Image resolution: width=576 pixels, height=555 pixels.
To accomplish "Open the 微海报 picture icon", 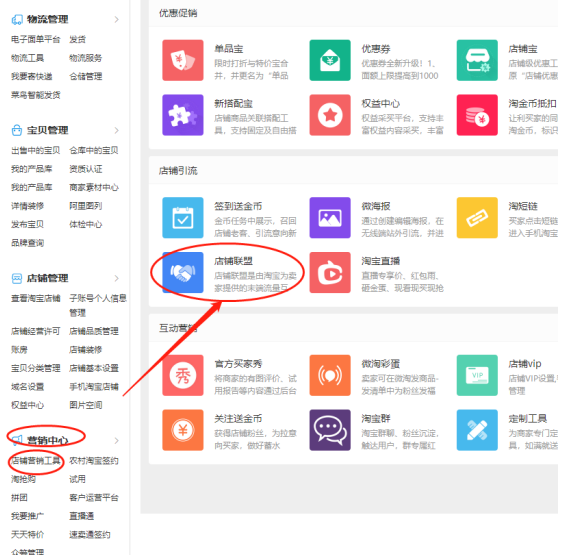I will (x=330, y=218).
